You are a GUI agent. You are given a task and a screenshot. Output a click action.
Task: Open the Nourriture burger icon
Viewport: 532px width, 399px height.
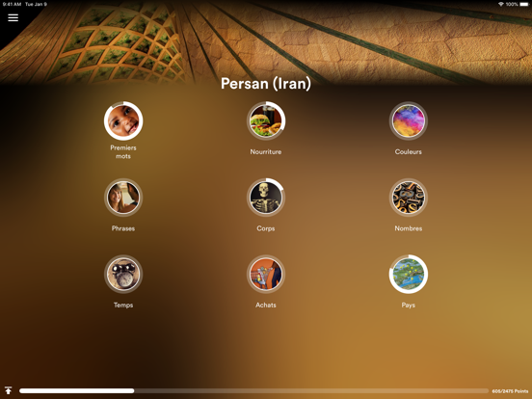point(266,120)
